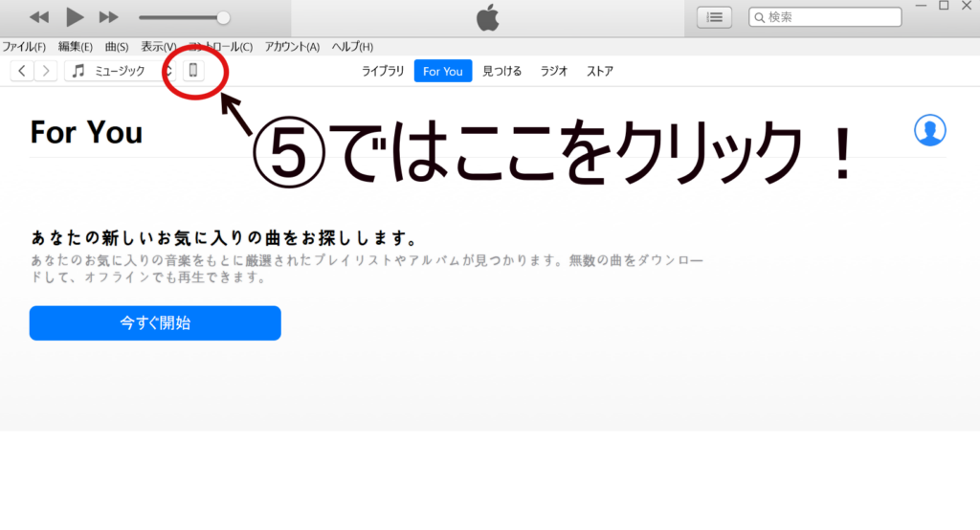This screenshot has width=980, height=530.
Task: Open the Up Next list icon
Action: click(714, 17)
